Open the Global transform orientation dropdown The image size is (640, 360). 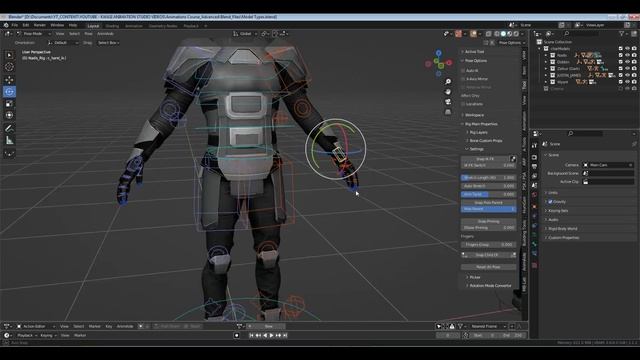coord(245,34)
